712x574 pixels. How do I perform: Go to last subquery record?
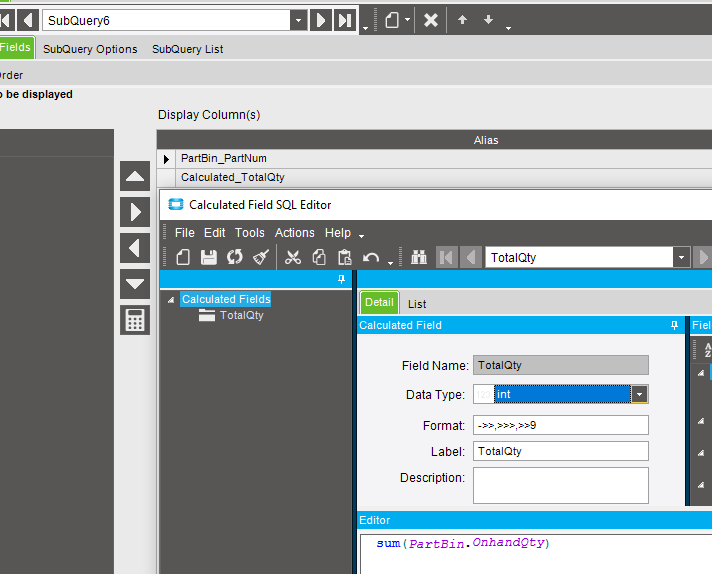click(x=345, y=20)
